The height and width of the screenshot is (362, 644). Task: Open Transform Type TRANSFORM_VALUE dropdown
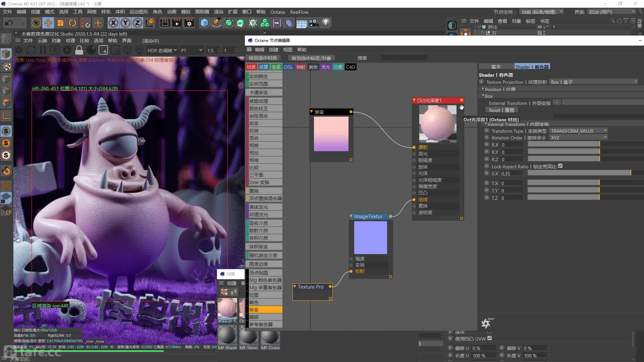(x=579, y=131)
